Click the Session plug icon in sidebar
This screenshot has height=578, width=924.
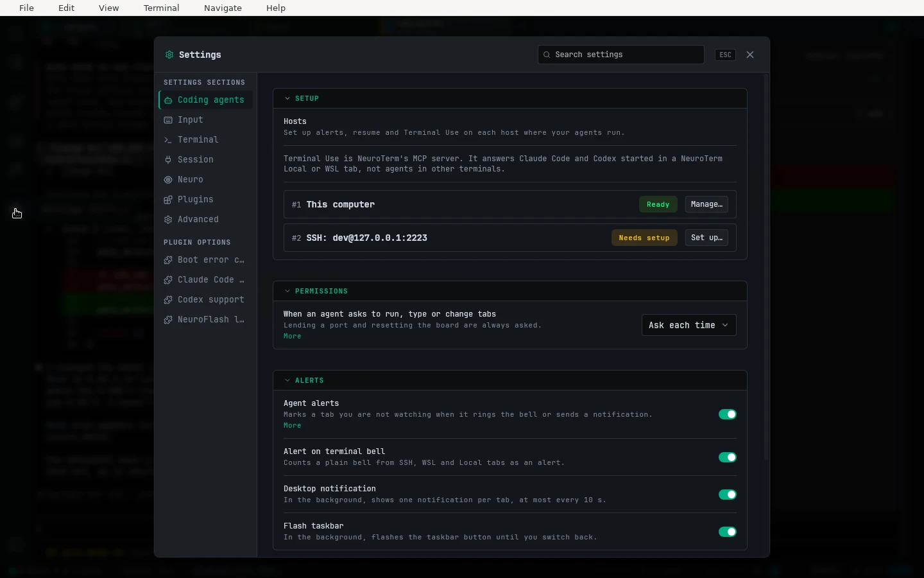168,160
